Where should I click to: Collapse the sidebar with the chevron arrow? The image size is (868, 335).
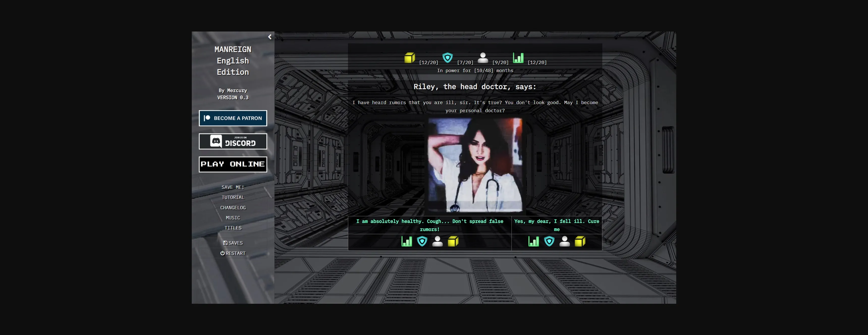[269, 37]
